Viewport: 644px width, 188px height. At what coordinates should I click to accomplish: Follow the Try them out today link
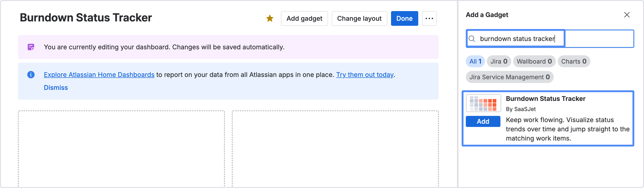pos(364,75)
